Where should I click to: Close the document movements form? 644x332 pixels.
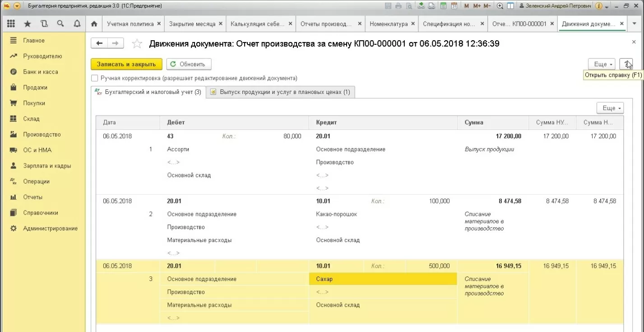[634, 42]
